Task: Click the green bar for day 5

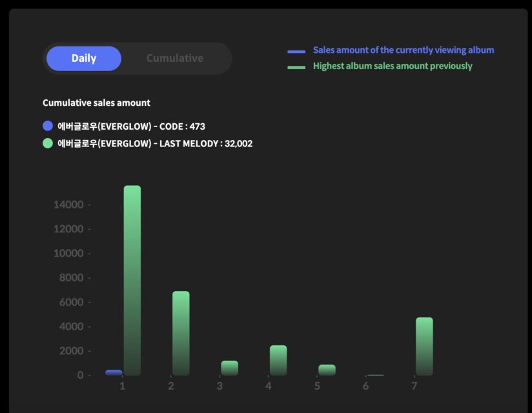Action: pyautogui.click(x=327, y=370)
